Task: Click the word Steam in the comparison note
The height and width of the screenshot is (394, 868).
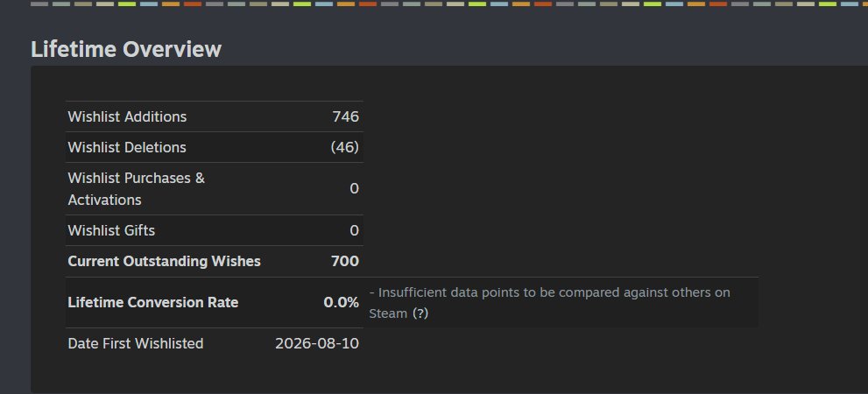Action: 388,313
